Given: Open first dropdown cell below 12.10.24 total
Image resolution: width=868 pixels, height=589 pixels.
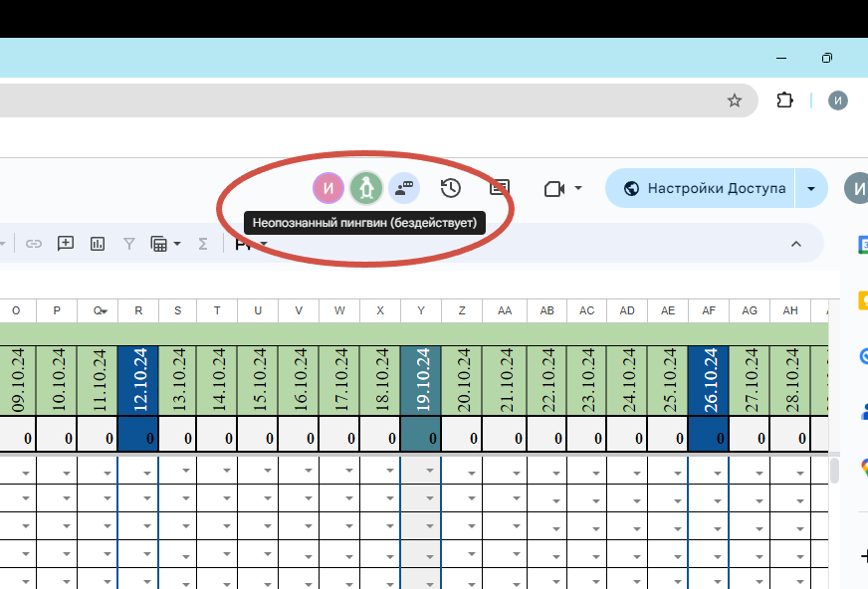Looking at the screenshot, I should pyautogui.click(x=146, y=474).
